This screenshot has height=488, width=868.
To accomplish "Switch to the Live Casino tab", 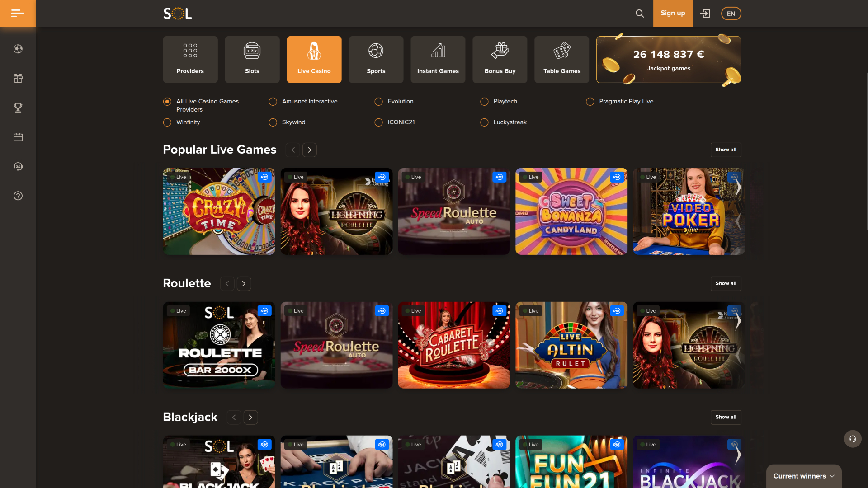I will [x=314, y=59].
